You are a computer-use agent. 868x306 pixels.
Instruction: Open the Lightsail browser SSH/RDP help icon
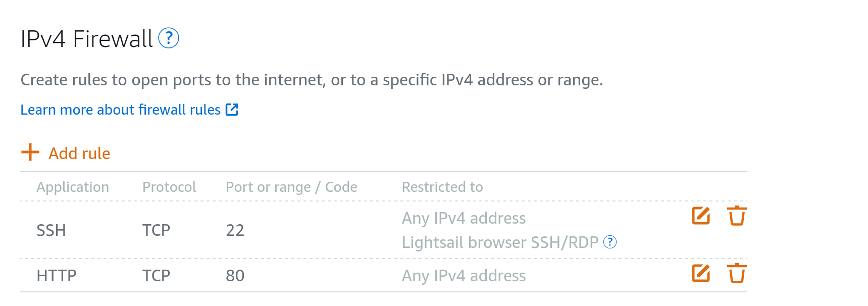tap(610, 242)
